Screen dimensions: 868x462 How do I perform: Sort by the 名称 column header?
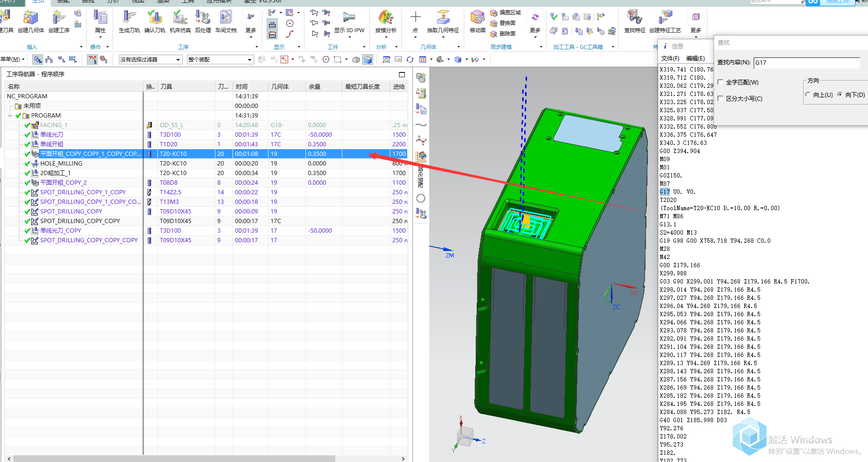(x=74, y=87)
